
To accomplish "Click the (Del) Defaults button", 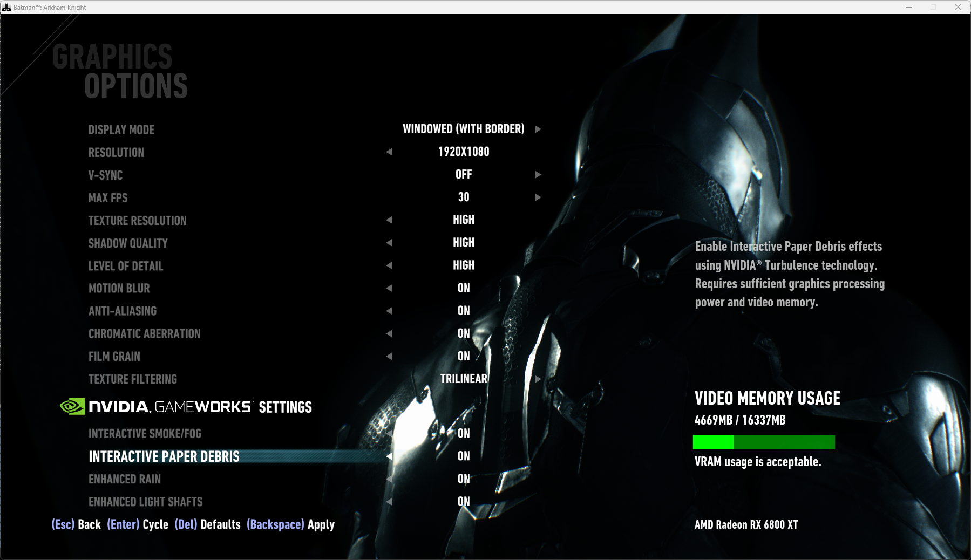I will (x=207, y=524).
